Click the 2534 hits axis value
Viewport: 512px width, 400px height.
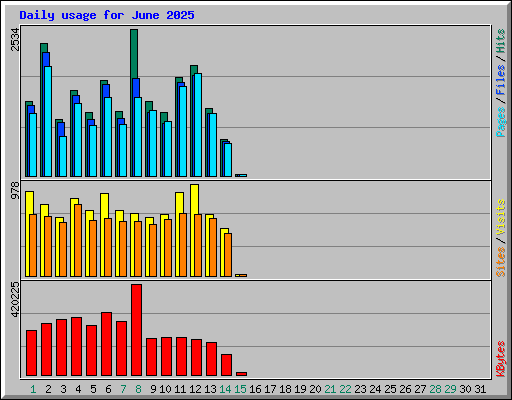coord(15,40)
